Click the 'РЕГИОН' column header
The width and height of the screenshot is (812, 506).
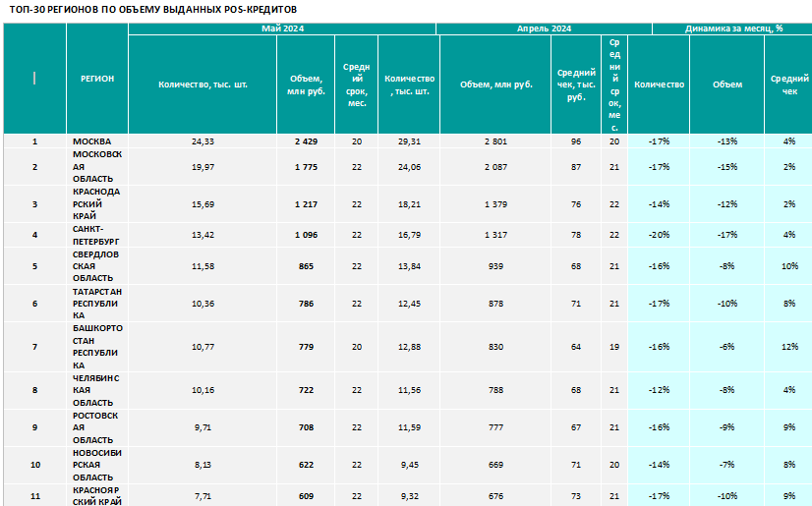click(x=97, y=79)
